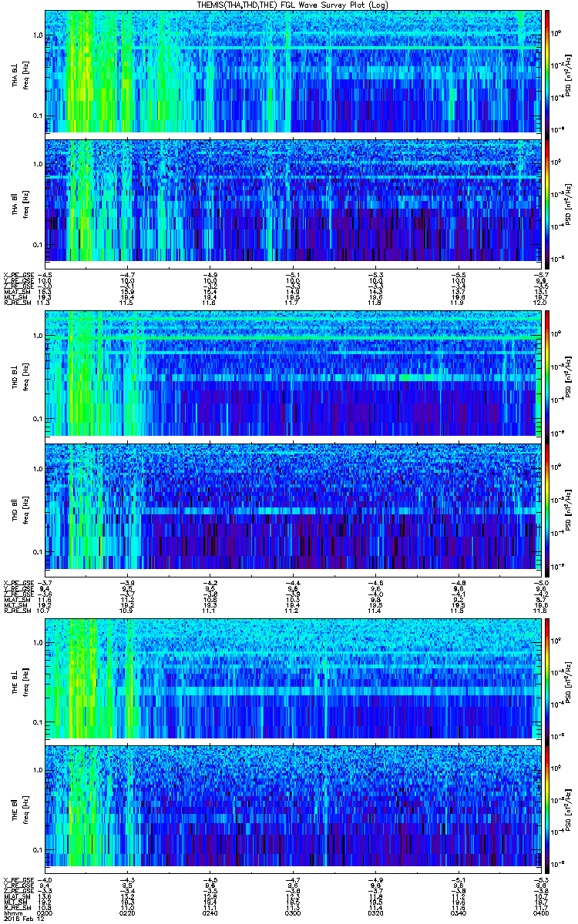Click the 0.1 frequency tick of THE B-parallel panel
Screen dimensions: 578x924
coord(38,849)
